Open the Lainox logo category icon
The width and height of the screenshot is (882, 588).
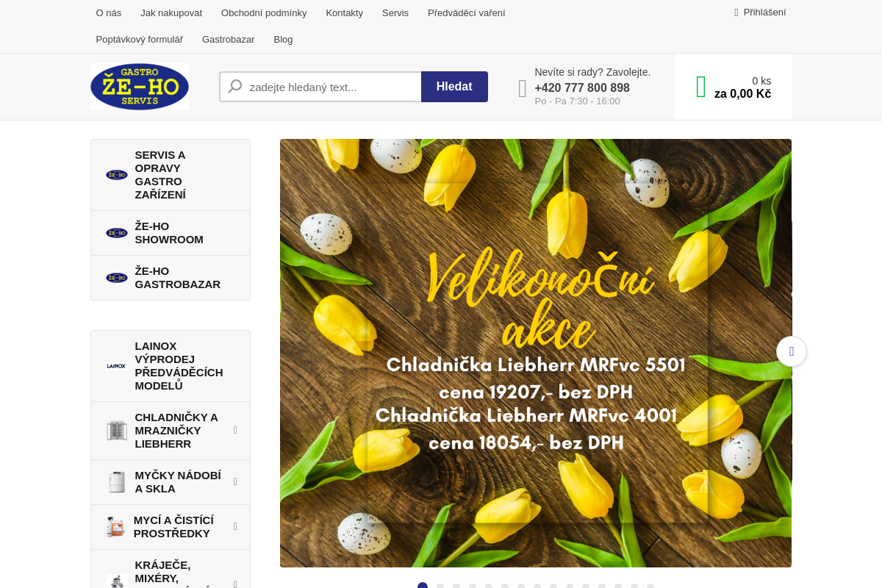(x=116, y=366)
